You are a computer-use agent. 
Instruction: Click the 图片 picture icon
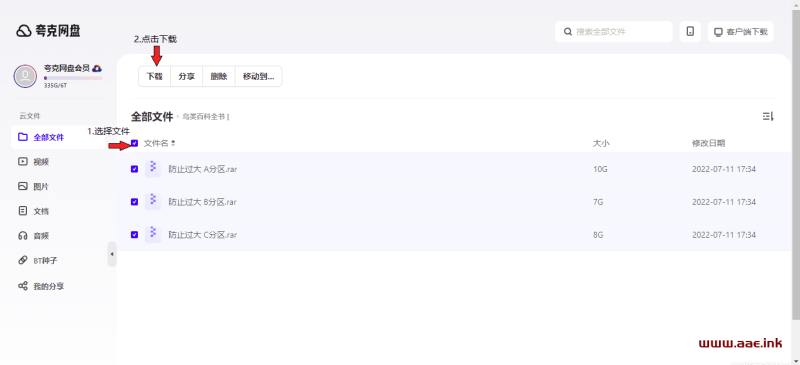(x=22, y=186)
